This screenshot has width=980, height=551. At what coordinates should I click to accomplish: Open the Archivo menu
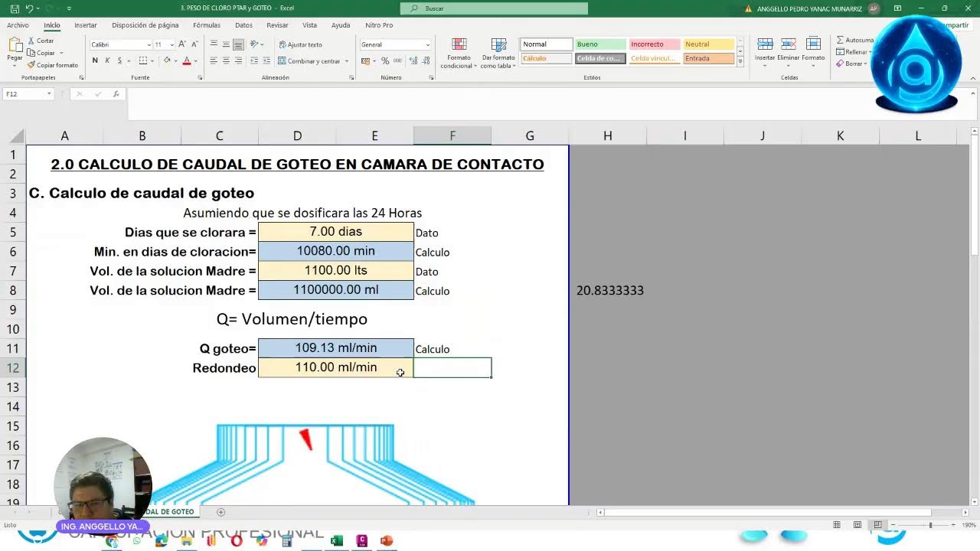pyautogui.click(x=18, y=25)
